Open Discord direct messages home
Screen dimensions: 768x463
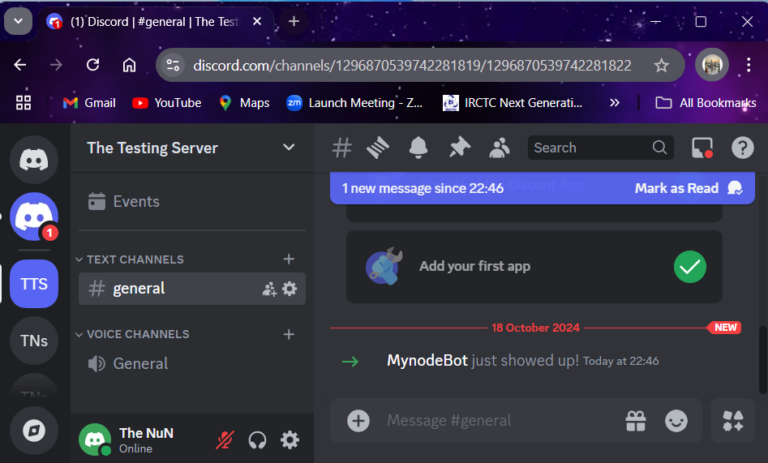point(34,160)
